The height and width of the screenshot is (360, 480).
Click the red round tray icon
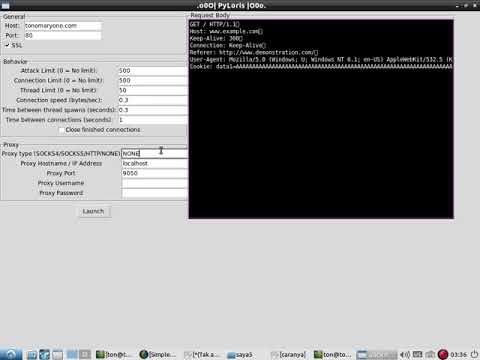[x=443, y=355]
